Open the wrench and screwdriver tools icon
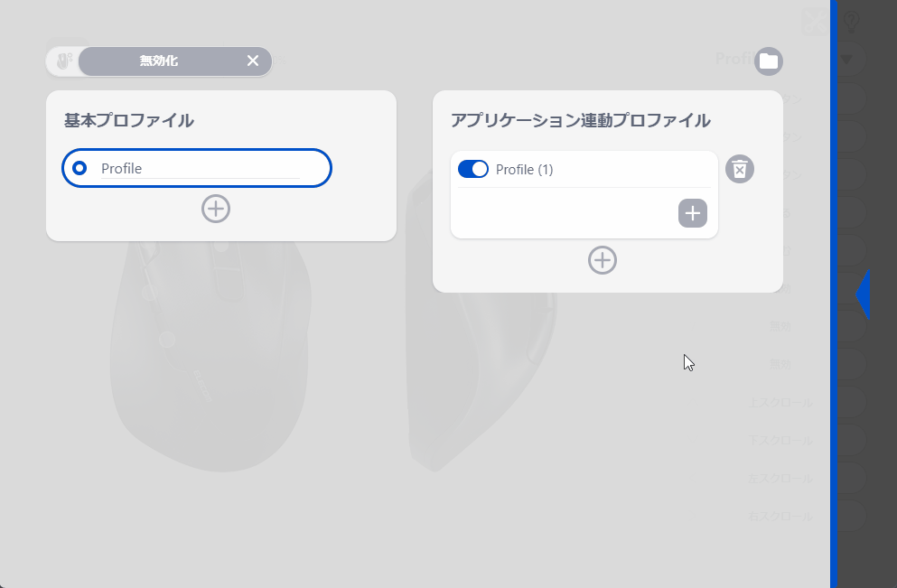The height and width of the screenshot is (588, 897). (815, 22)
